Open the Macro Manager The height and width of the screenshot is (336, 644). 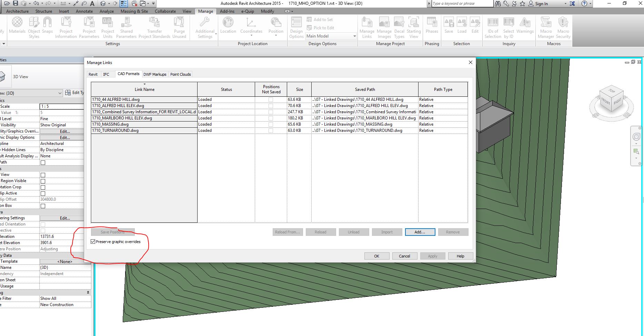546,27
